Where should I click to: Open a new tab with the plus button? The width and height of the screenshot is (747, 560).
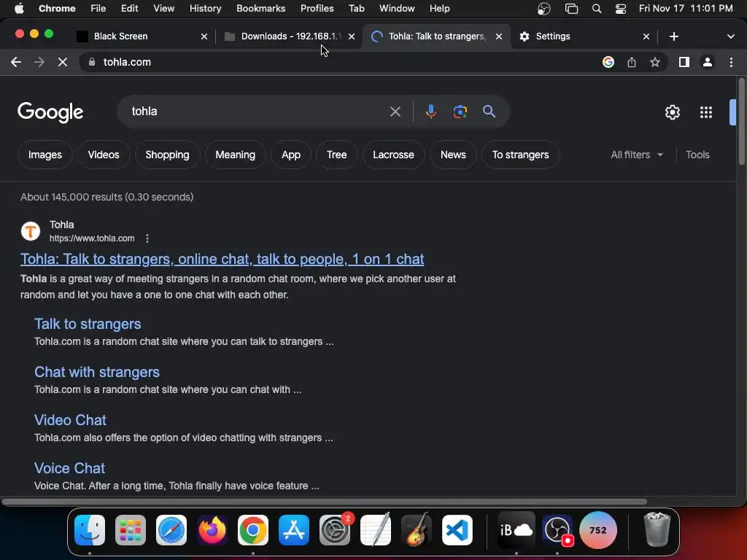point(673,36)
